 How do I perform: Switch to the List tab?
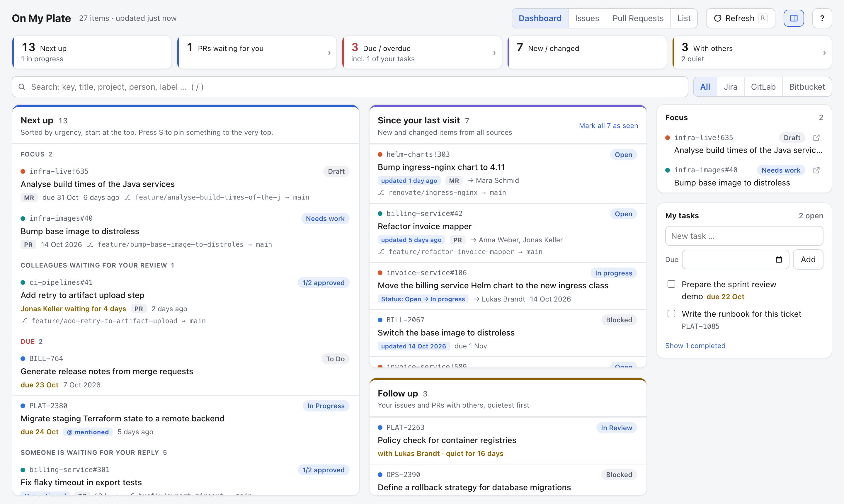tap(684, 18)
